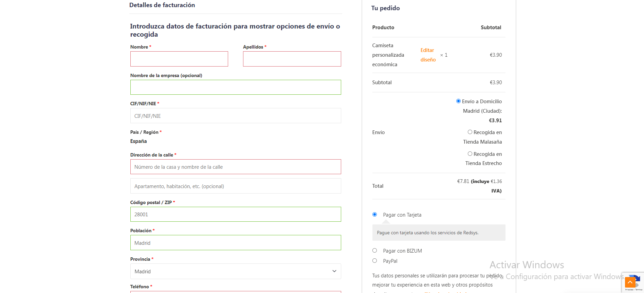This screenshot has height=293, width=644.
Task: Click the CIF/NIF/NIE input field
Action: click(x=235, y=116)
